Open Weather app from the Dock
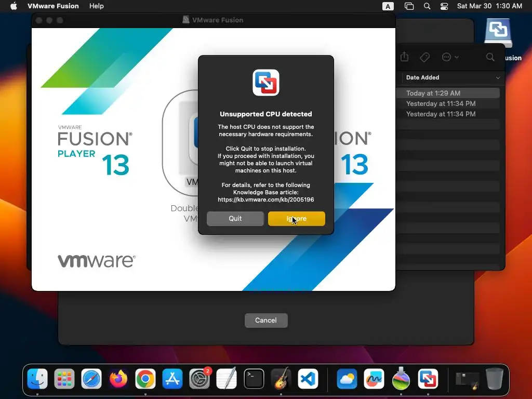 coord(347,379)
